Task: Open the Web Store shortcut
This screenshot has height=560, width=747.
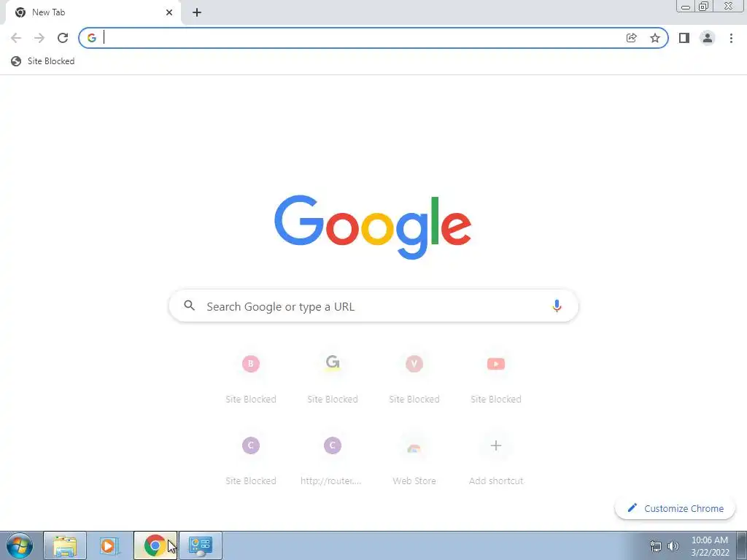Action: (414, 461)
